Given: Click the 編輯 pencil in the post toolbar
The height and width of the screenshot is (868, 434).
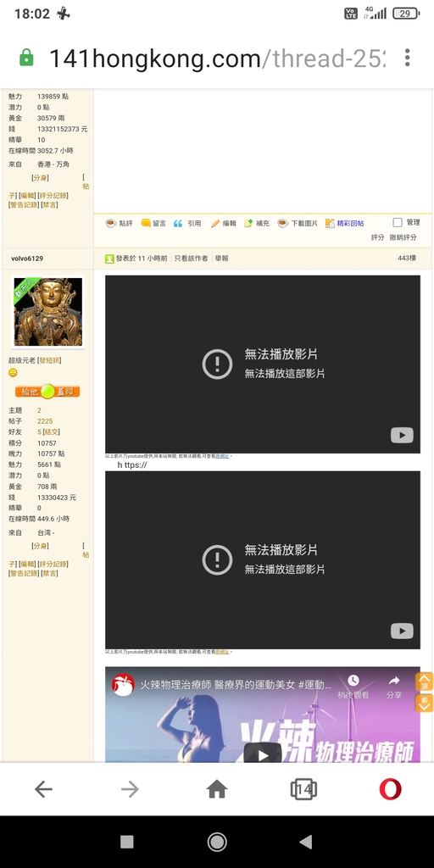Looking at the screenshot, I should coord(224,224).
